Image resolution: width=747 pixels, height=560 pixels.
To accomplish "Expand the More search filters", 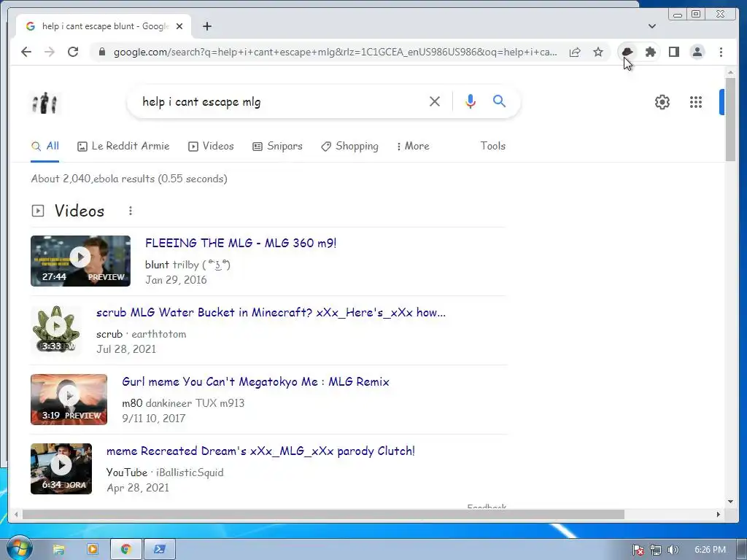I will (413, 146).
